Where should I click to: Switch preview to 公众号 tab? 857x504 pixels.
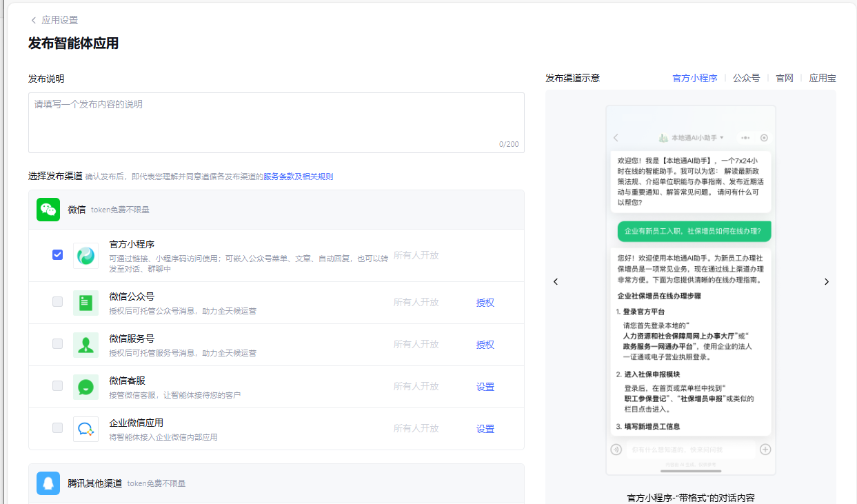[x=746, y=78]
